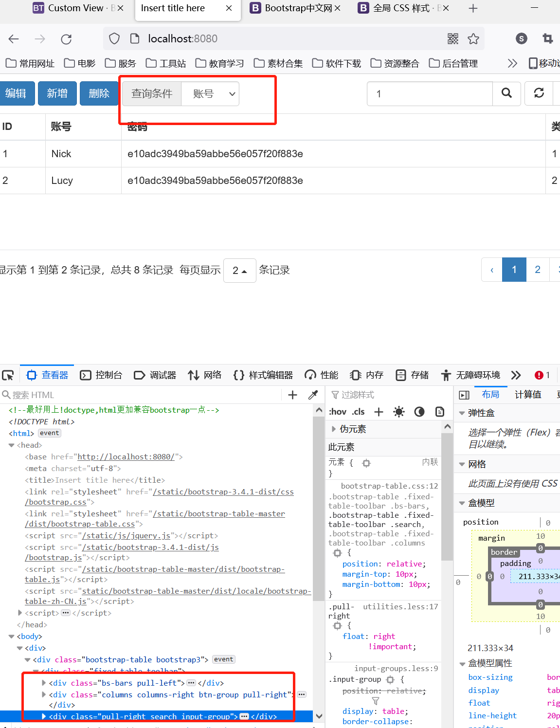Open the QR code icon in the address bar
The image size is (560, 728).
coord(453,39)
